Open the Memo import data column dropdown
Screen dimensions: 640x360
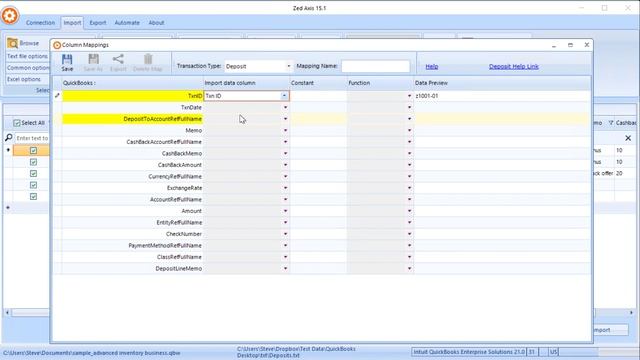pyautogui.click(x=285, y=130)
